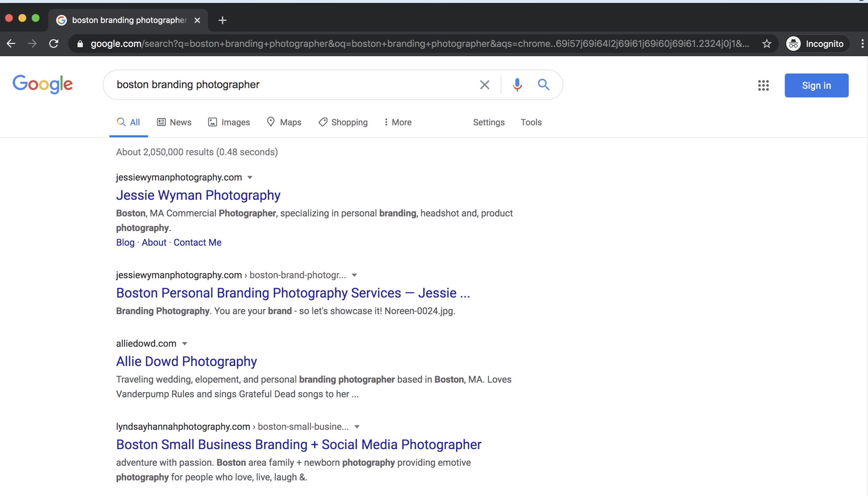Bookmark page with star icon
Viewport: 868px width, 496px height.
coord(767,44)
